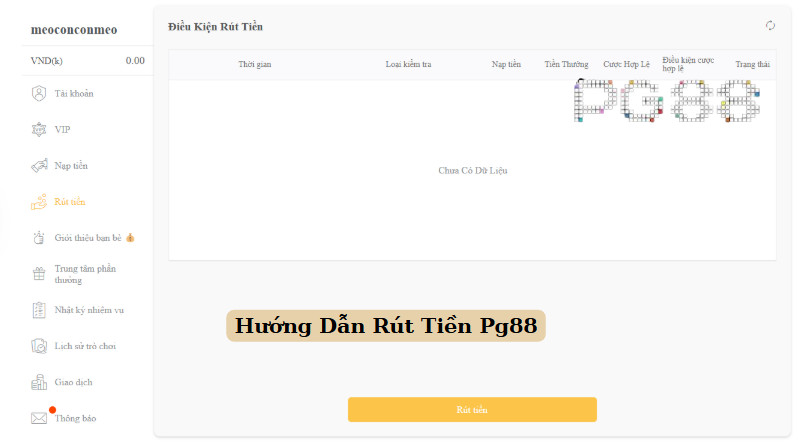The height and width of the screenshot is (445, 800).
Task: Click the refresh icon in panel header
Action: (x=770, y=26)
